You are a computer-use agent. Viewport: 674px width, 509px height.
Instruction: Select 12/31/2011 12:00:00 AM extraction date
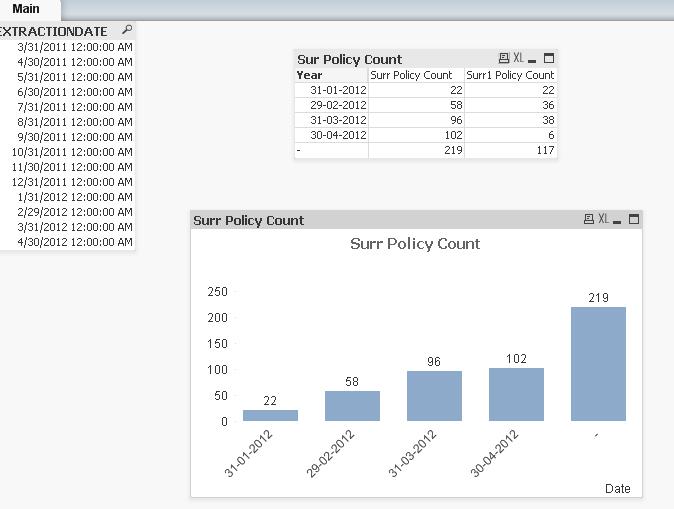[x=67, y=182]
